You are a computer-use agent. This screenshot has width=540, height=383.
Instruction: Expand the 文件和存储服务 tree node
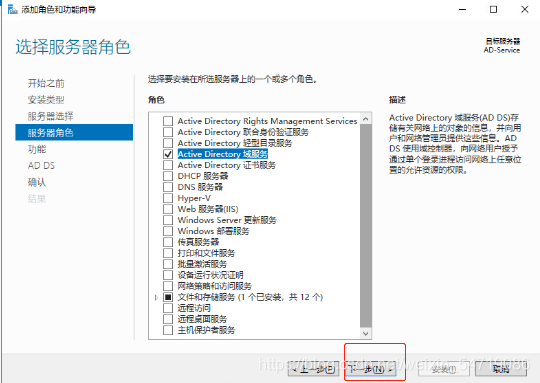(x=156, y=297)
